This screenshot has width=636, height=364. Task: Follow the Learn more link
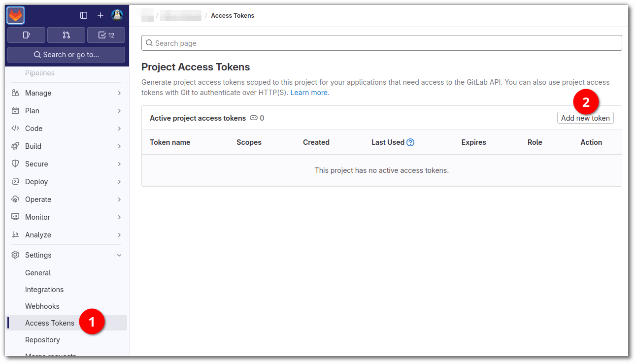click(310, 93)
